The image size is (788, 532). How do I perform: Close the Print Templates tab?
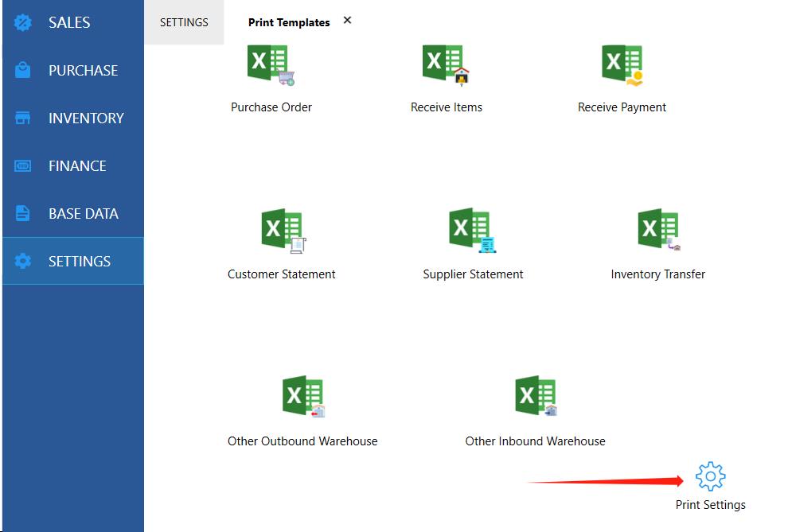(x=347, y=20)
